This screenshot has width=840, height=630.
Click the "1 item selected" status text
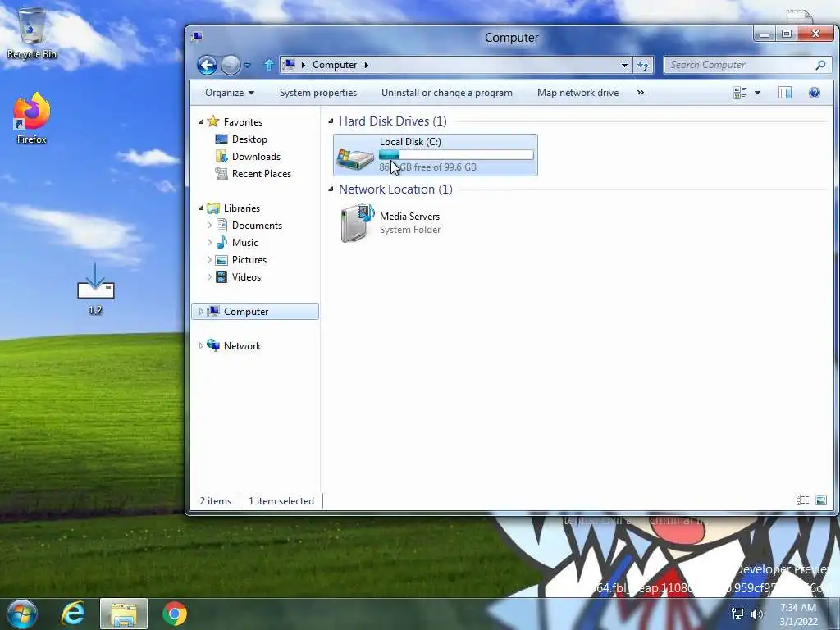[x=281, y=501]
